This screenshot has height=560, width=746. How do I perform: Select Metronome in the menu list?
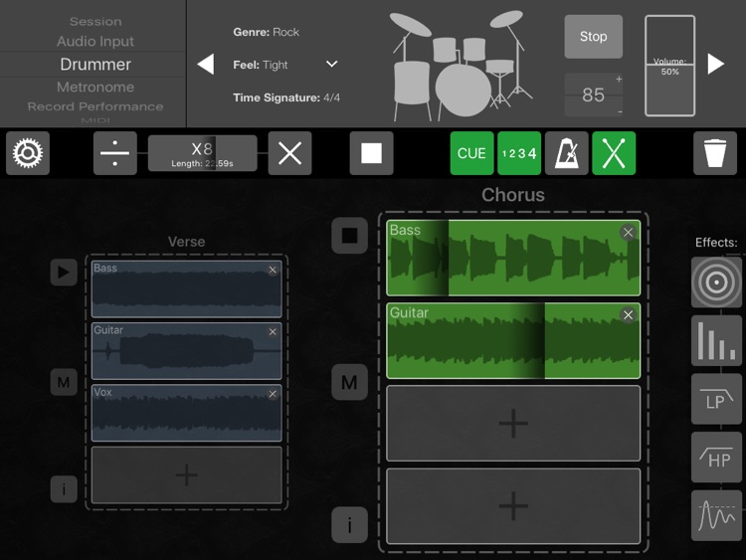coord(95,88)
